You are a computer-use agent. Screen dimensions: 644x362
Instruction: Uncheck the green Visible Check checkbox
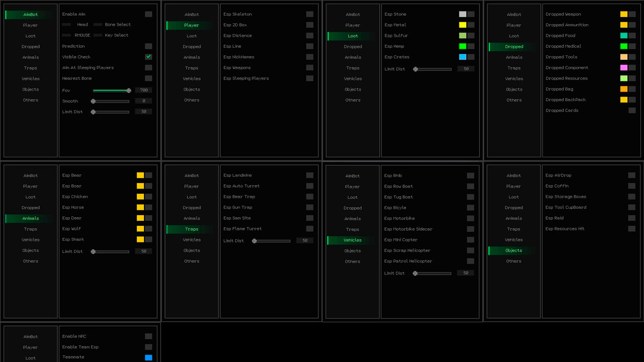(x=148, y=57)
